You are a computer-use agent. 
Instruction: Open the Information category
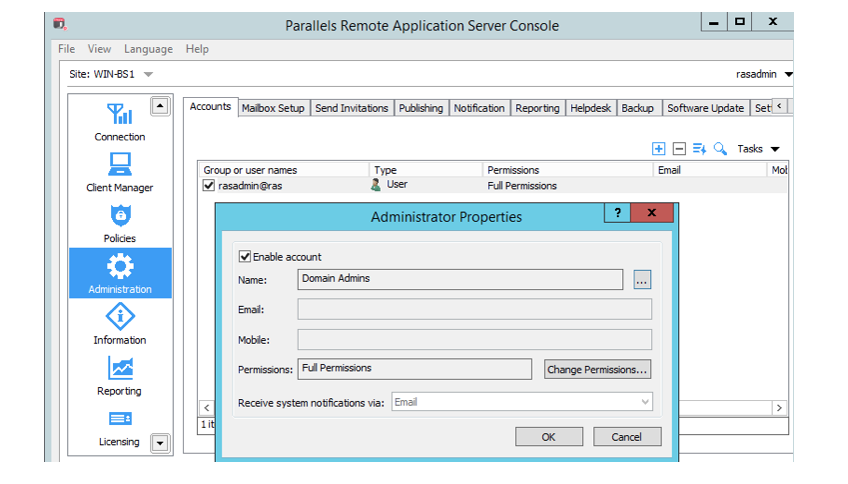point(120,324)
